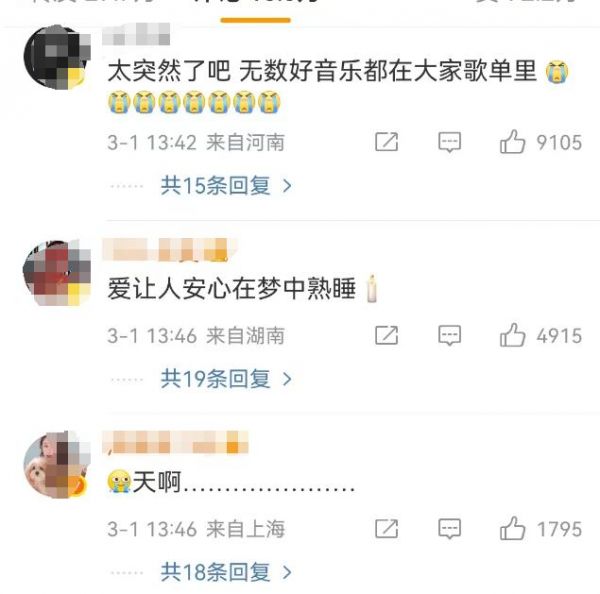Open the username above 爱让人安心在梦中熟睡

pos(170,250)
